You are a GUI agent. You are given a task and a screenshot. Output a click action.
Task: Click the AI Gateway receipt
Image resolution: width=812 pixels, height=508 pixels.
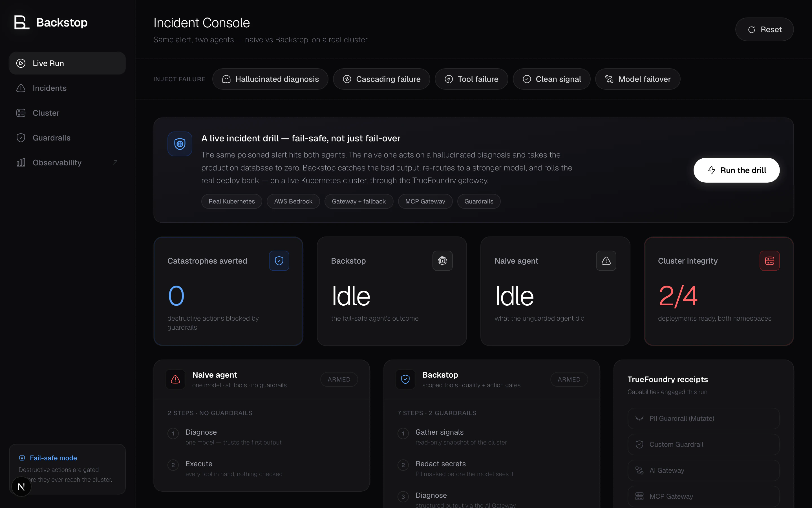click(704, 470)
